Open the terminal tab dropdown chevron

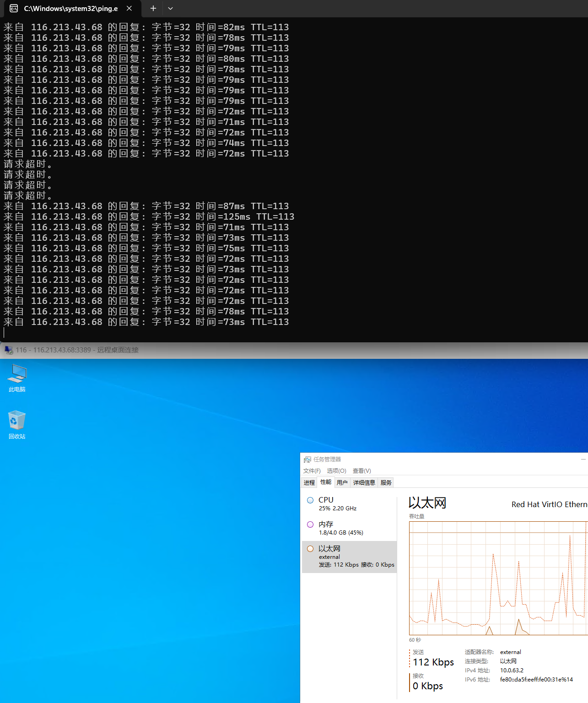pos(170,8)
